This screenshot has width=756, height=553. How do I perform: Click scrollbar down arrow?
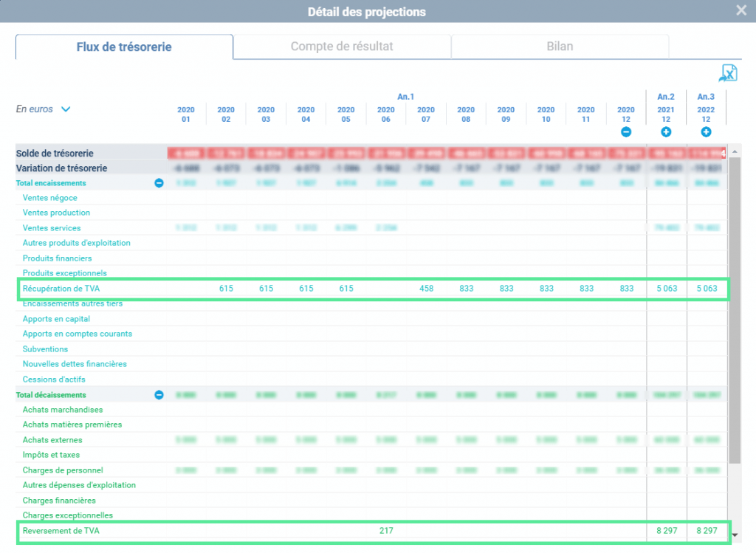pyautogui.click(x=735, y=535)
